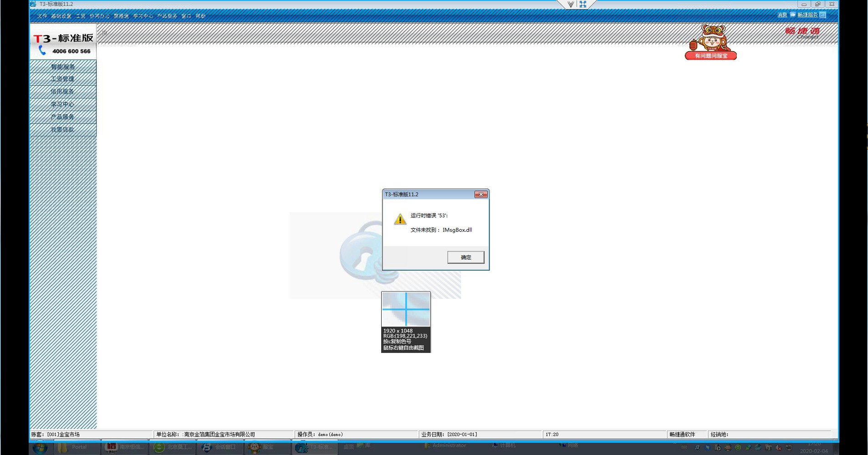Click the warning icon in the error dialog
The image size is (868, 455).
coord(400,219)
